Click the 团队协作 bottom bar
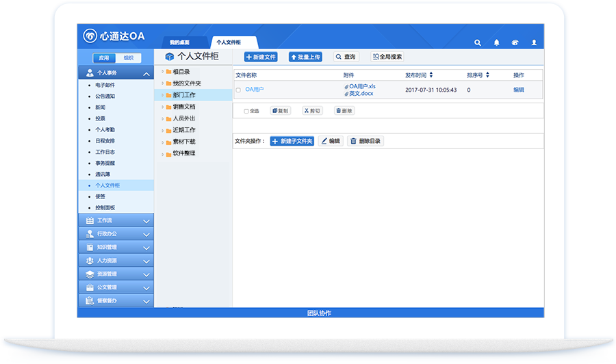 coord(310,313)
